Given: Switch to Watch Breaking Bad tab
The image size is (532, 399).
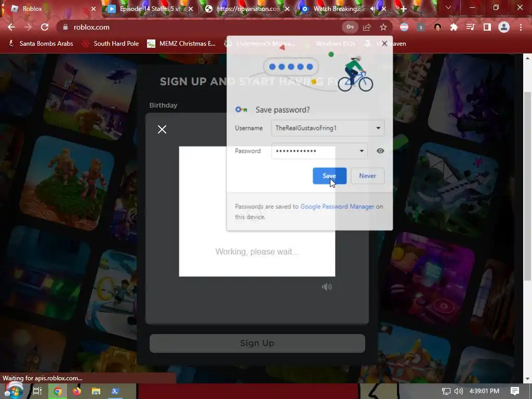Looking at the screenshot, I should 339,9.
